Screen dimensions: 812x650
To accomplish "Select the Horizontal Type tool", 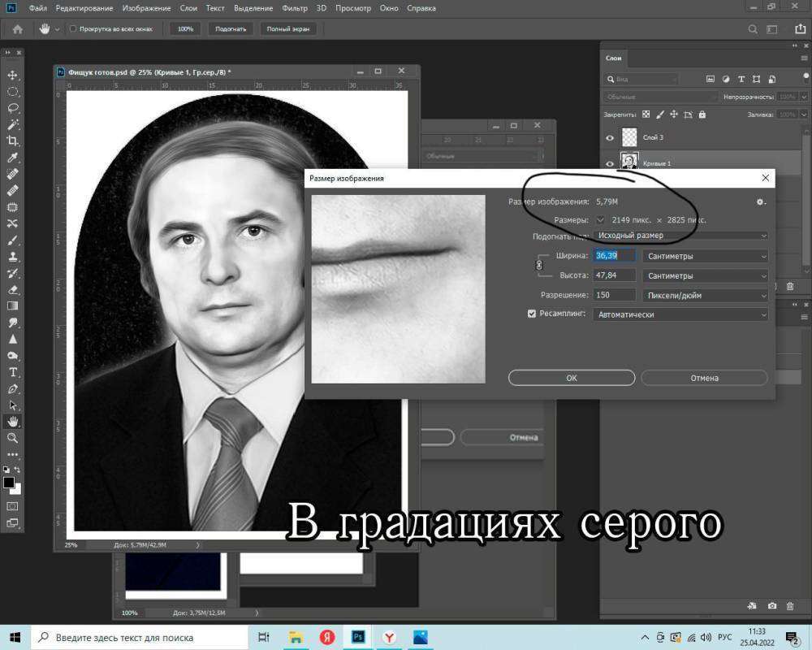I will 12,371.
